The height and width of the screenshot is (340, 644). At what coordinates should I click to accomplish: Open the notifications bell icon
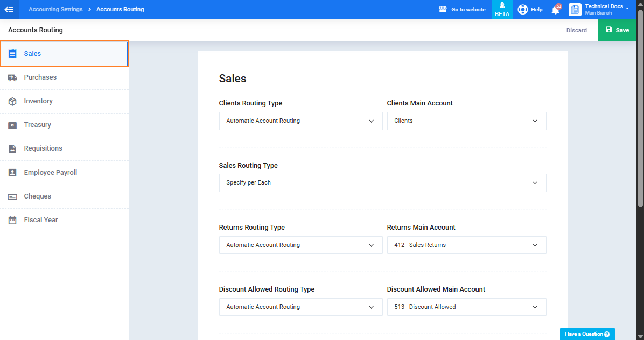pos(556,10)
